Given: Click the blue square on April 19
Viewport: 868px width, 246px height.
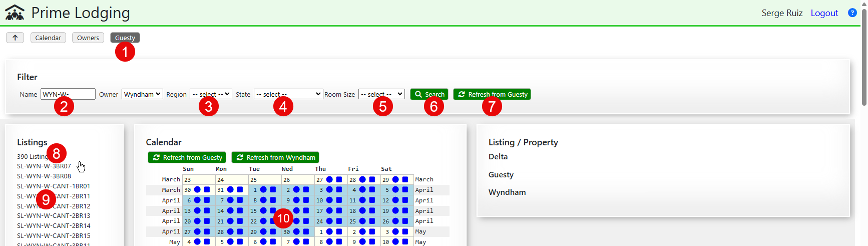Looking at the screenshot, I should coord(405,211).
